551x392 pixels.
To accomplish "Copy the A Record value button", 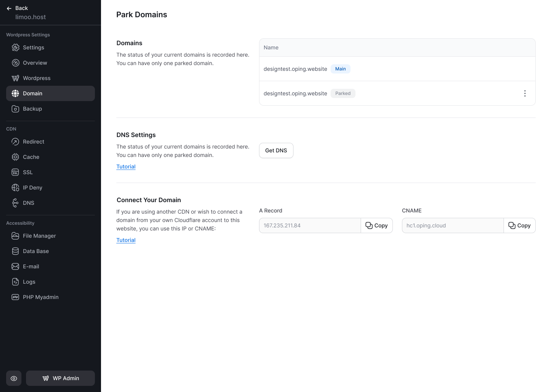I will coord(377,225).
